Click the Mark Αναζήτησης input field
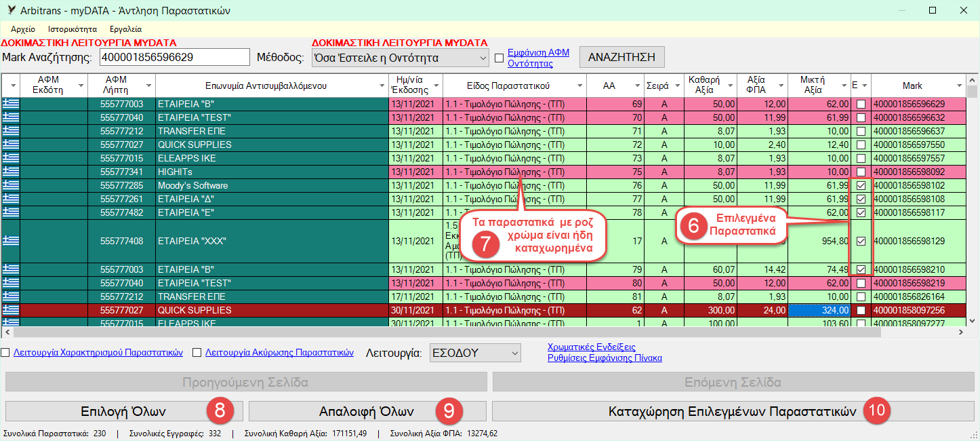 pyautogui.click(x=175, y=58)
